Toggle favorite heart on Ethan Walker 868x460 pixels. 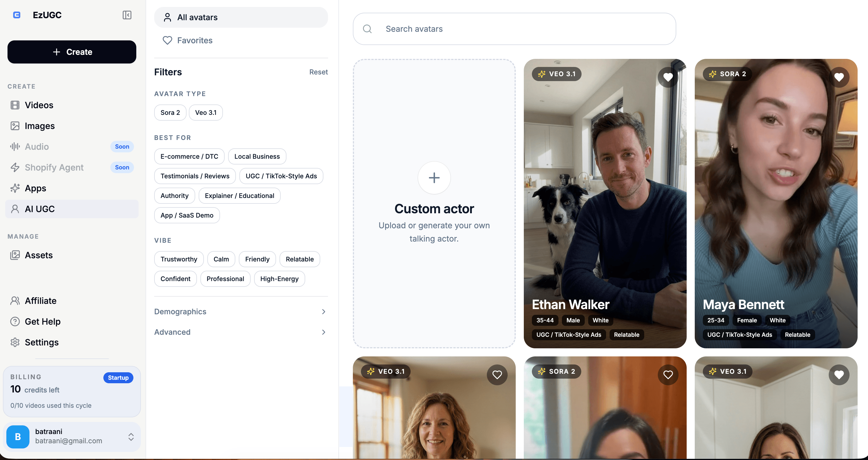point(668,77)
